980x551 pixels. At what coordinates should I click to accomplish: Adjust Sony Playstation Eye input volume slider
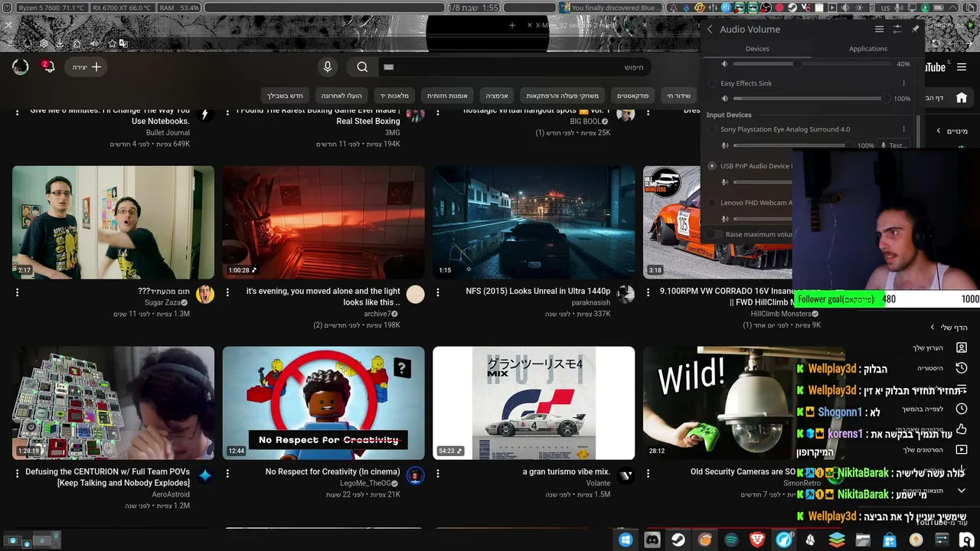(x=795, y=145)
